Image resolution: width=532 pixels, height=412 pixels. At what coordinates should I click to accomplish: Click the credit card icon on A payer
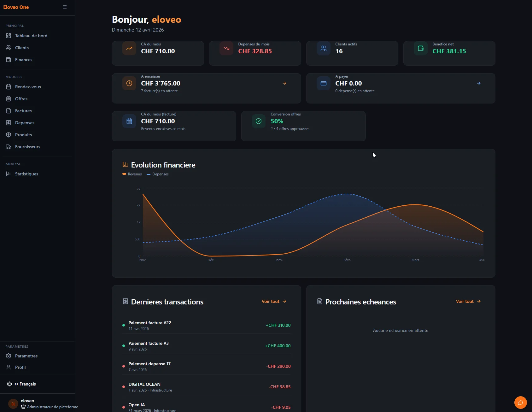(324, 84)
